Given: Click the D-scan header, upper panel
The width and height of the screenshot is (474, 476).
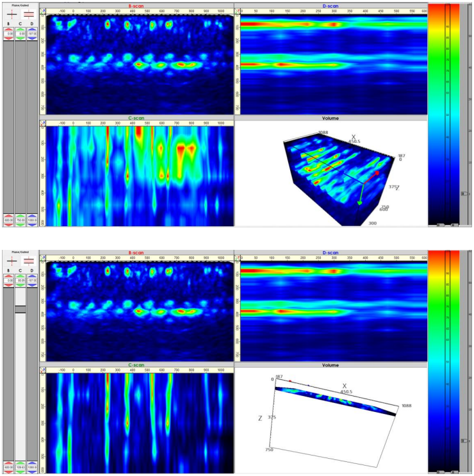Looking at the screenshot, I should [331, 6].
